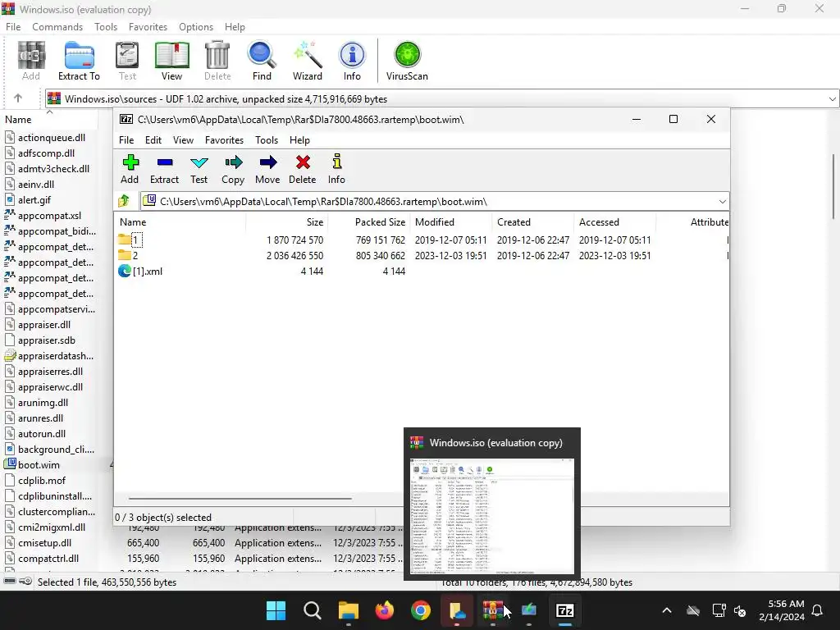Launch Chrome from the taskbar
Viewport: 840px width, 630px height.
[421, 610]
